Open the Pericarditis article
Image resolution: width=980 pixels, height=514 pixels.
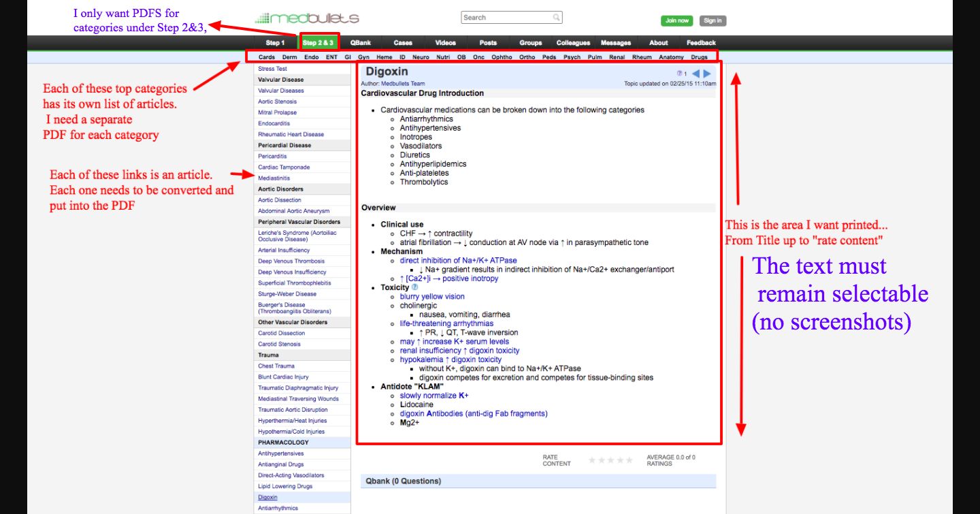pos(272,156)
